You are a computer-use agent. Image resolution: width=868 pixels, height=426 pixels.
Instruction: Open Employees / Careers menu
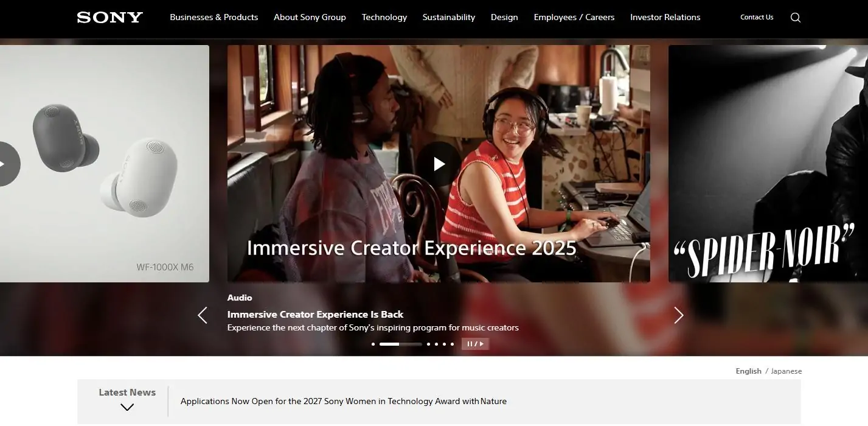[x=574, y=17]
